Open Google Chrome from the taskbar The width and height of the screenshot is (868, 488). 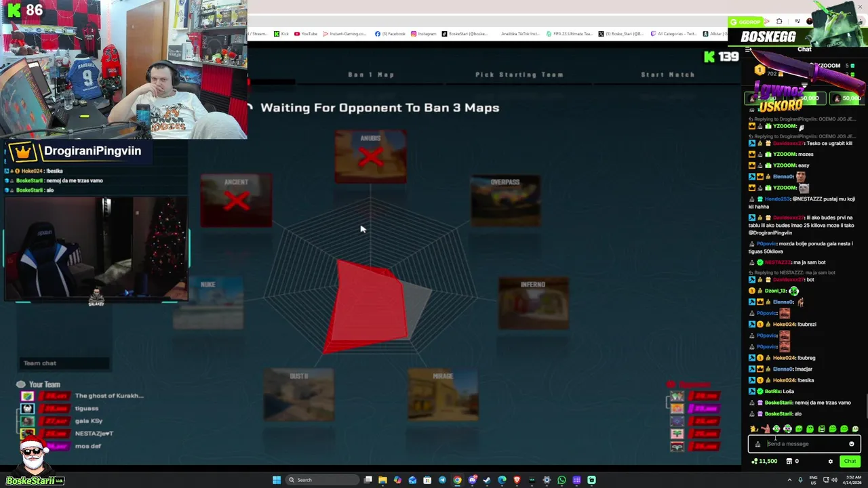[457, 480]
